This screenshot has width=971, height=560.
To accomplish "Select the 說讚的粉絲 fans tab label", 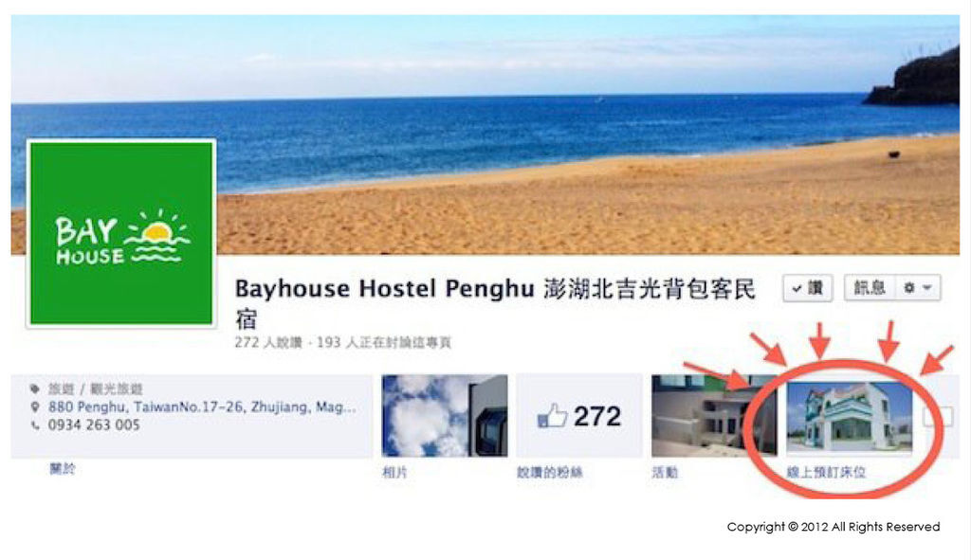I will [550, 472].
